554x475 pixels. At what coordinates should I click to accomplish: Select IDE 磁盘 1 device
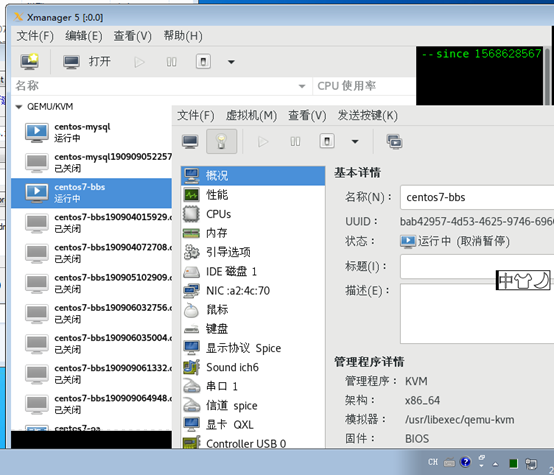253,271
